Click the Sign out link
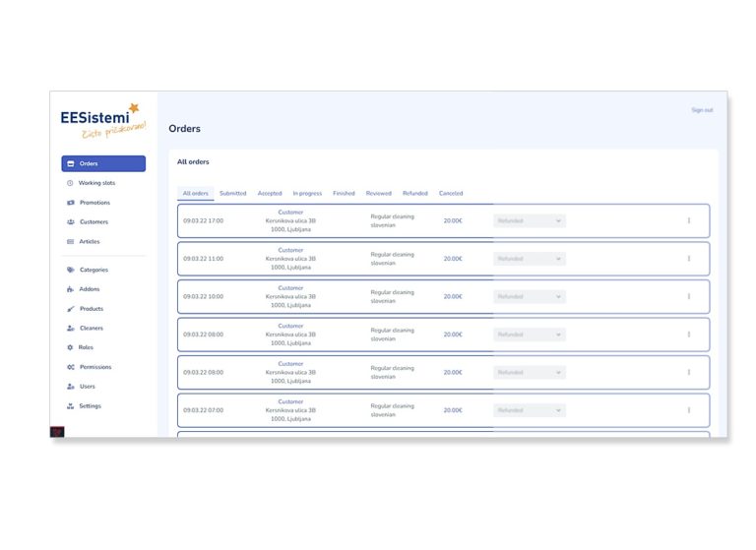 tap(702, 110)
